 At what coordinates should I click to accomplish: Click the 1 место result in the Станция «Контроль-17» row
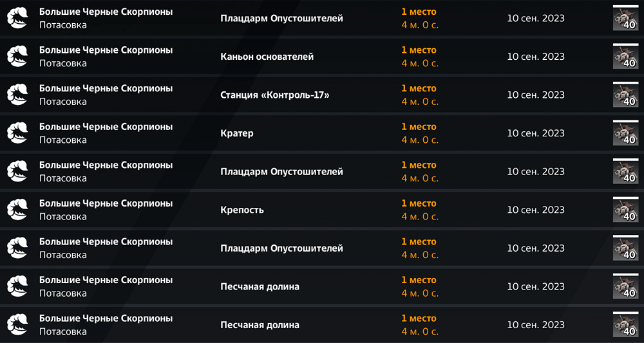[x=419, y=88]
